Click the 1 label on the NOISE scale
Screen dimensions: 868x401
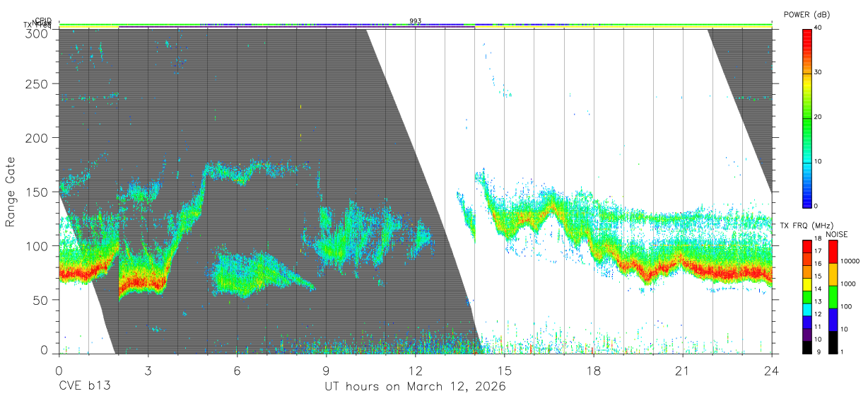(842, 352)
